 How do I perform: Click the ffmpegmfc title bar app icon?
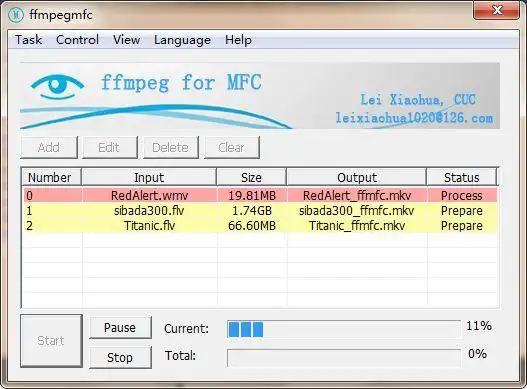pos(16,15)
